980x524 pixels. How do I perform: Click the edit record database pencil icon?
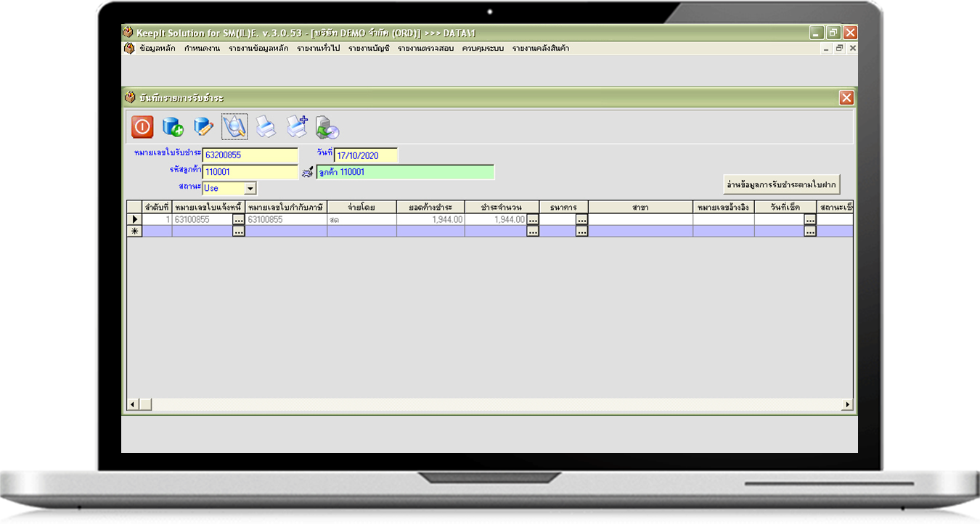[203, 127]
